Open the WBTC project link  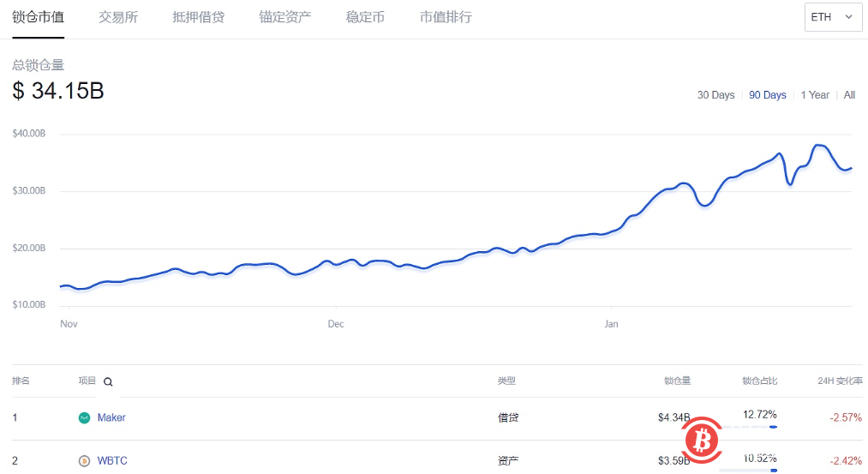(112, 460)
